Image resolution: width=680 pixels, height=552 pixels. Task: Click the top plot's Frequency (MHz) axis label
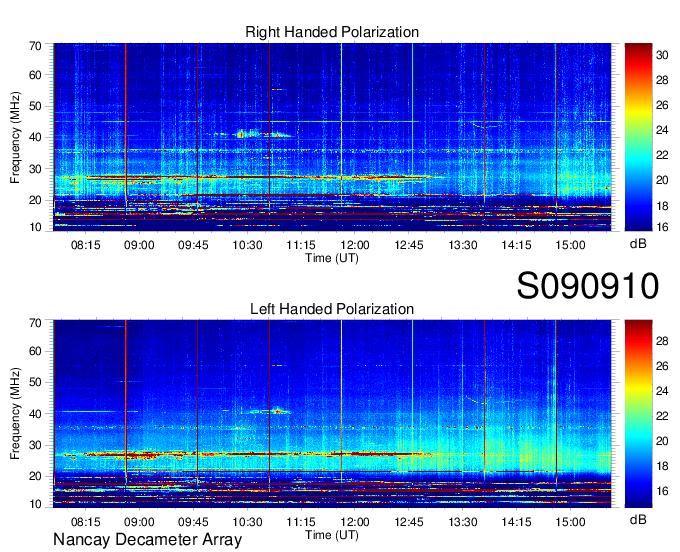[x=15, y=137]
